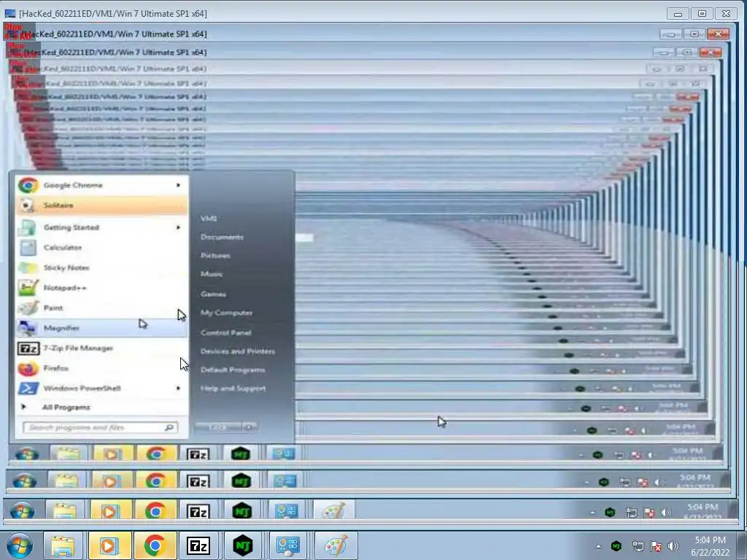Open Control Panel from the Start menu

pos(225,332)
